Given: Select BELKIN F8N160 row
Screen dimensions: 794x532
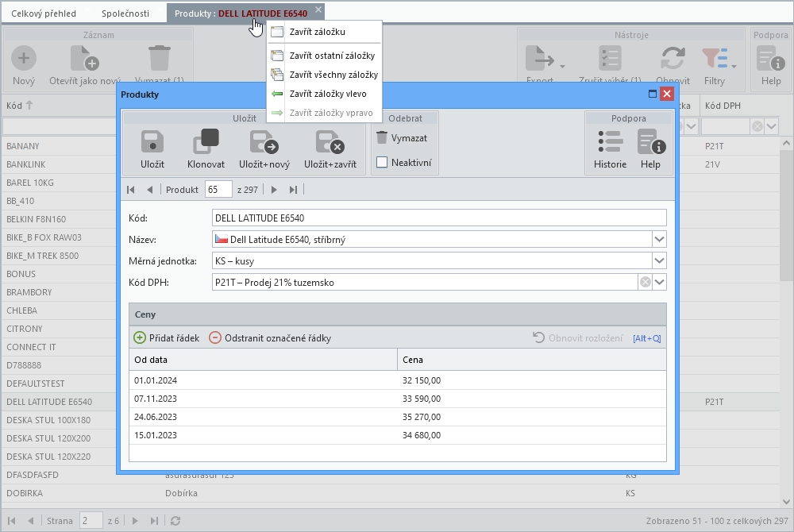Looking at the screenshot, I should (x=59, y=219).
